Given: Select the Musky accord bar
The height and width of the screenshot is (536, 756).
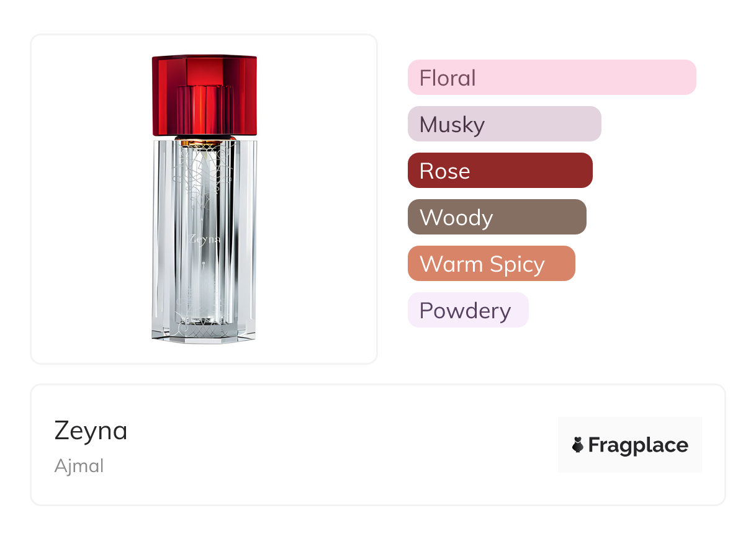Looking at the screenshot, I should [504, 124].
